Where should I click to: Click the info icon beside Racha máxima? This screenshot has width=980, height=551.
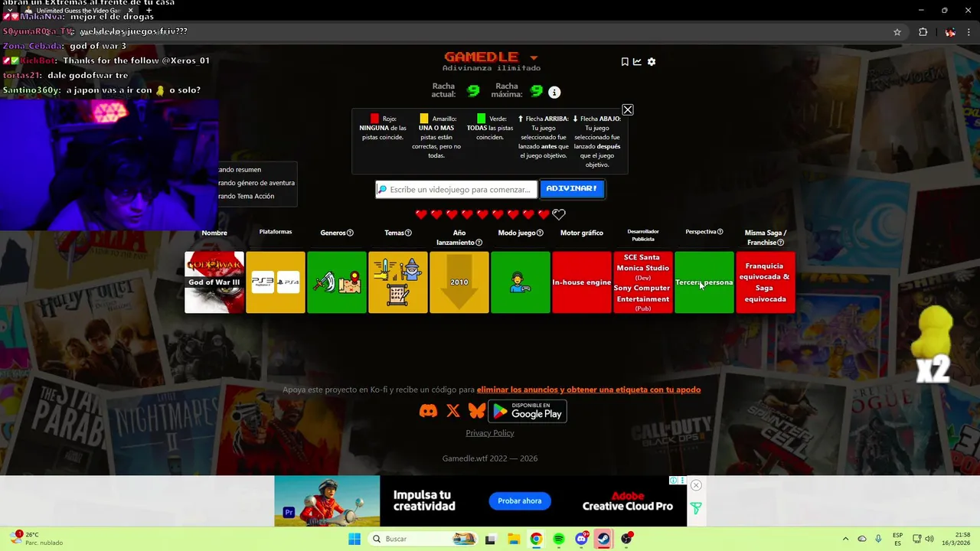tap(554, 92)
